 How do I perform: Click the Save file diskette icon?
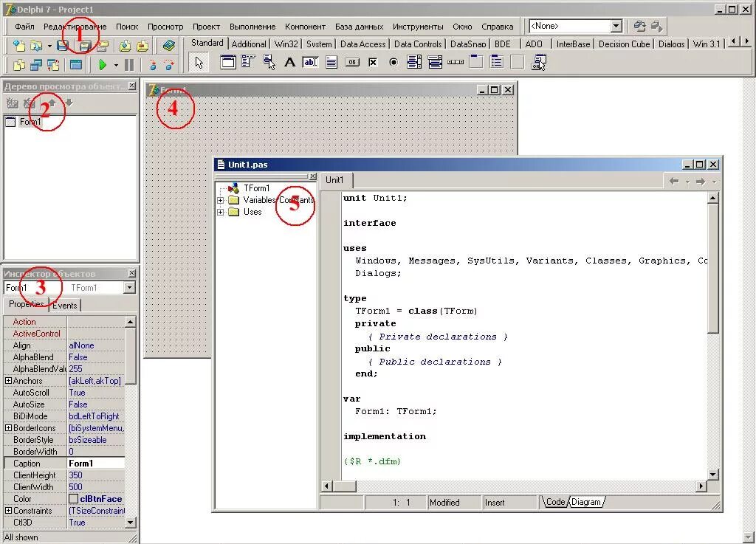63,46
